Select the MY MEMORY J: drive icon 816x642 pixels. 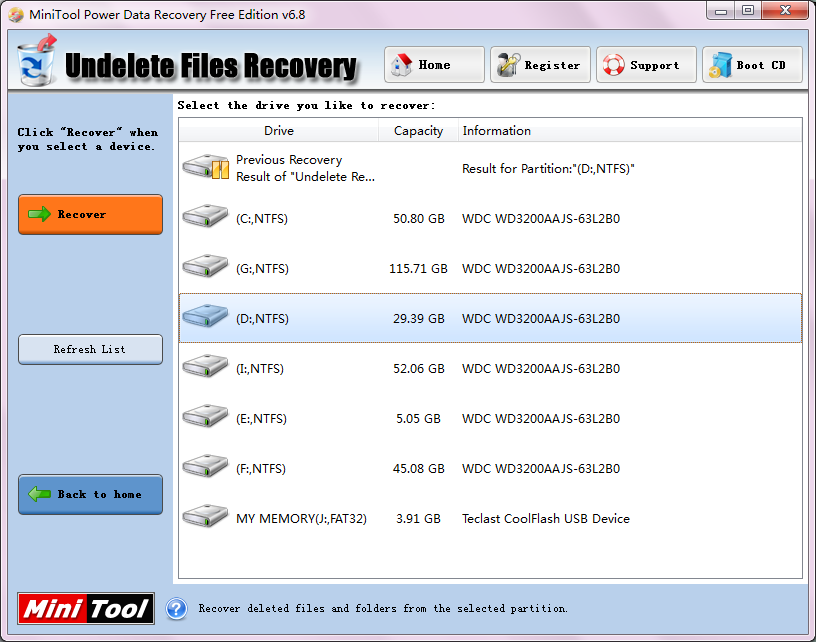(x=205, y=516)
